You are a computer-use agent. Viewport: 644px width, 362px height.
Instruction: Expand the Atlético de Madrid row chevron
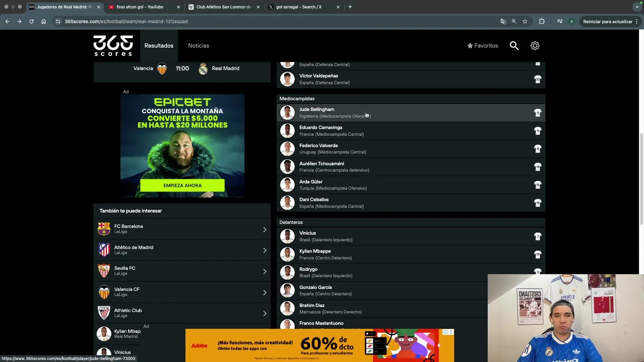tap(265, 250)
